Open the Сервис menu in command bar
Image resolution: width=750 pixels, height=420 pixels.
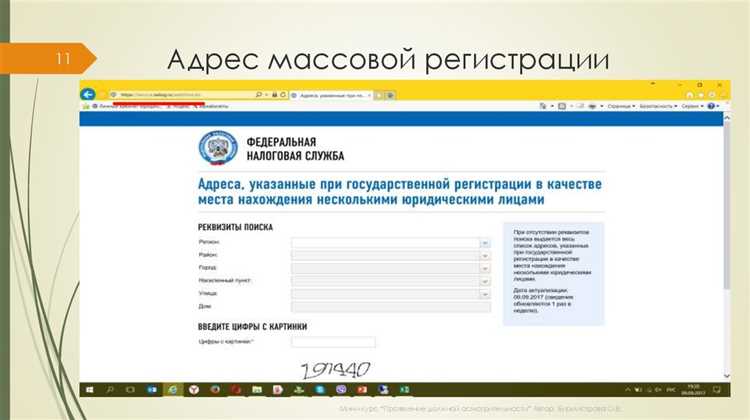tap(692, 106)
